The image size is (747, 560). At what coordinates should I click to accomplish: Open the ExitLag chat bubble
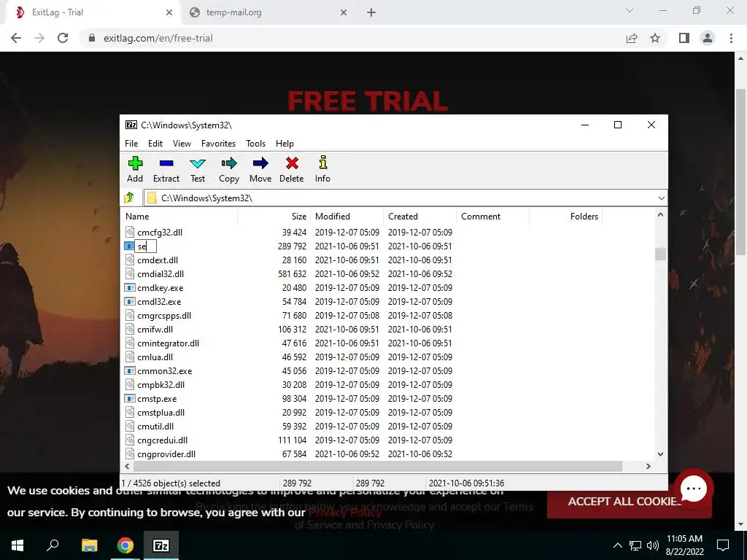click(693, 489)
